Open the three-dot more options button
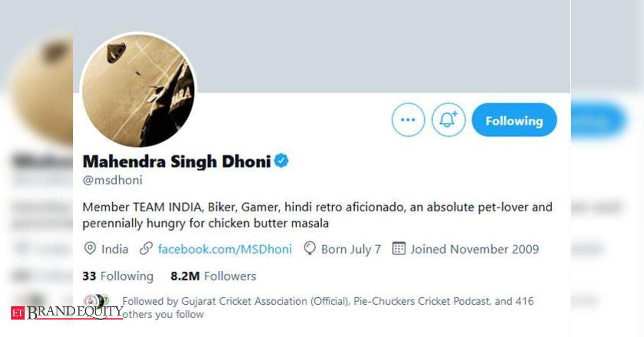The width and height of the screenshot is (644, 337). pos(408,120)
